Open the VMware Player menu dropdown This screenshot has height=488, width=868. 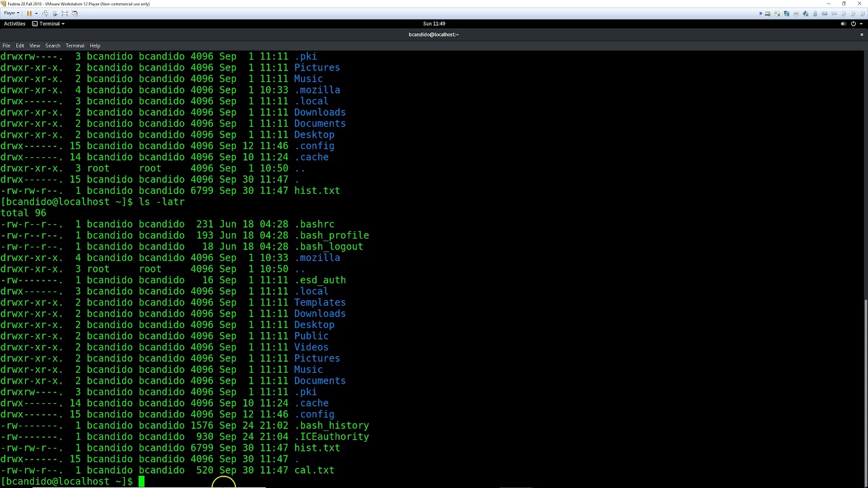pyautogui.click(x=11, y=13)
